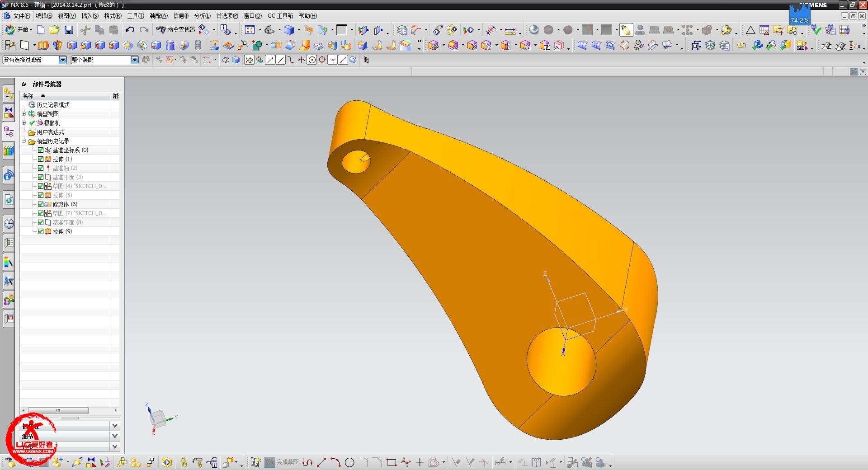Viewport: 868px width, 470px height.
Task: Open the 文件(F) menu
Action: pos(21,16)
